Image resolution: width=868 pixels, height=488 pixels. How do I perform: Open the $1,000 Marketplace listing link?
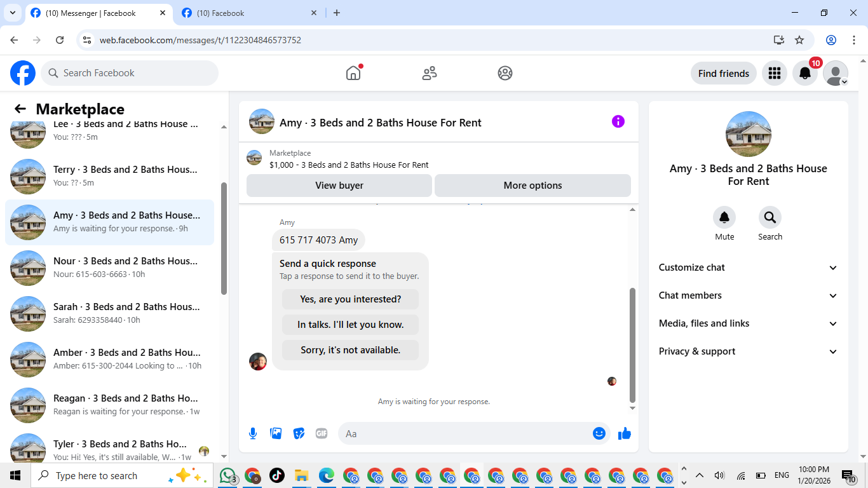[349, 165]
